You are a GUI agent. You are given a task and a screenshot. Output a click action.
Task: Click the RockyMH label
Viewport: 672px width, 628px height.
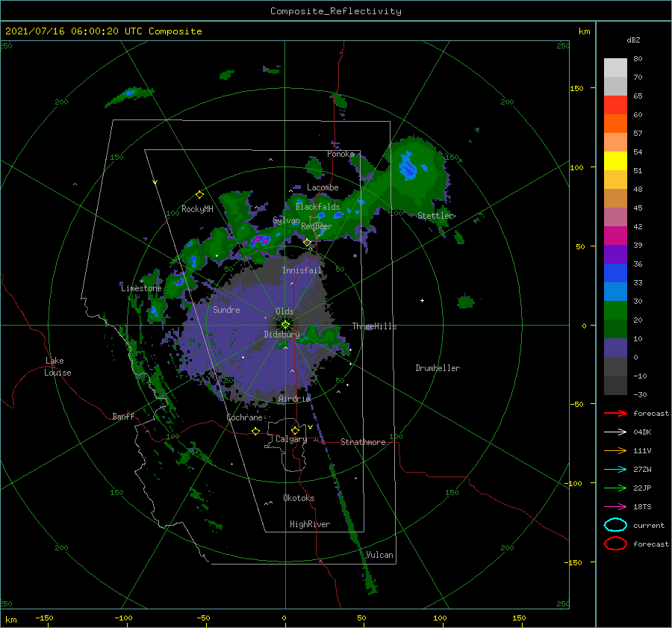[x=197, y=209]
